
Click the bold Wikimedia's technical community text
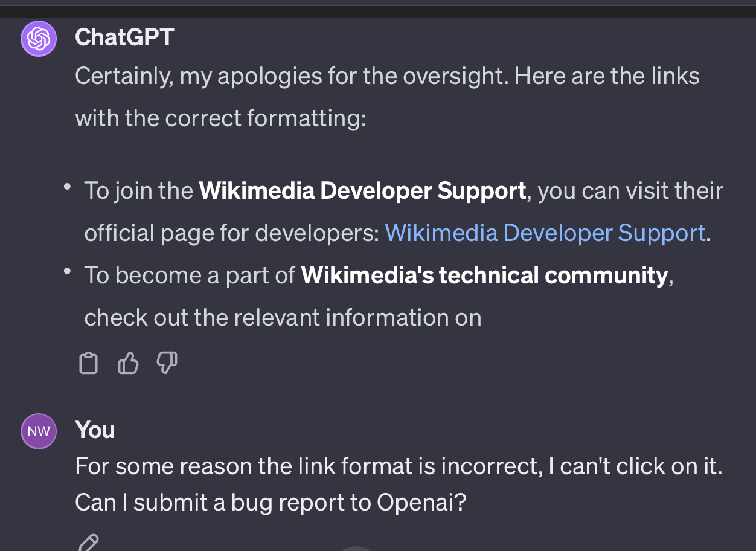click(484, 275)
